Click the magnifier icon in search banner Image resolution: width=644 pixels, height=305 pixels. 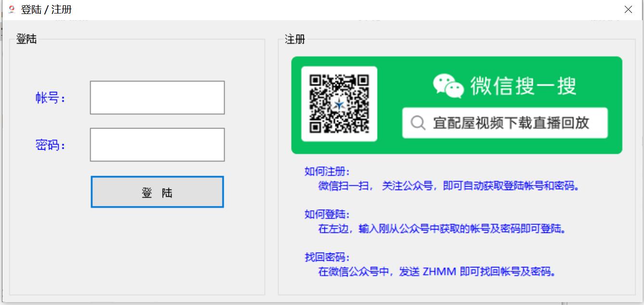pos(418,123)
